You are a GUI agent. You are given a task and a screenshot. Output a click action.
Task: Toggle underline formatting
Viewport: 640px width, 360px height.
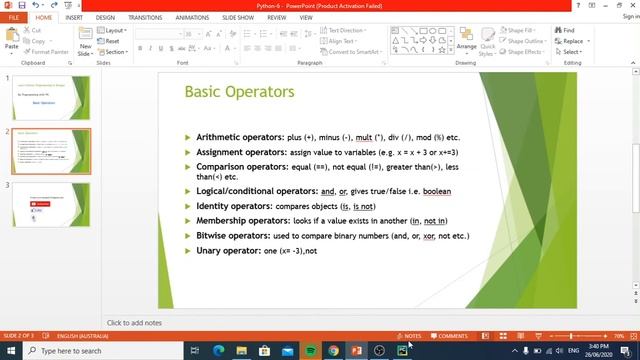coord(161,49)
